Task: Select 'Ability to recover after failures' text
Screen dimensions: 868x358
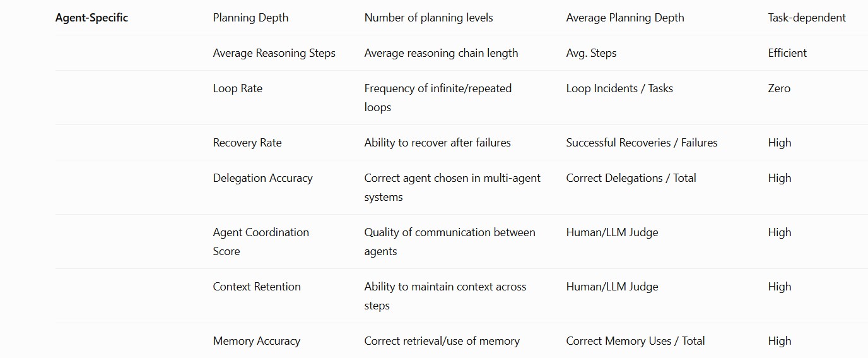Action: tap(438, 143)
